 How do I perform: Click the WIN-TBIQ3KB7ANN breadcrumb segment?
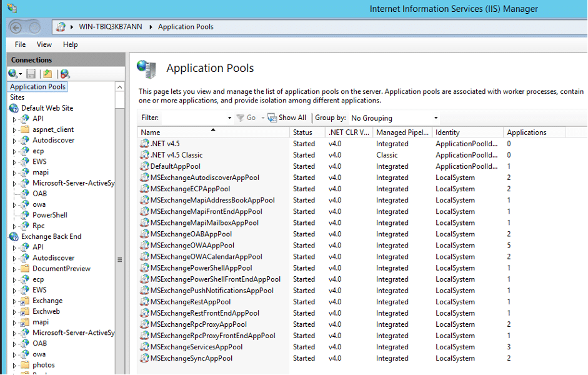(110, 27)
